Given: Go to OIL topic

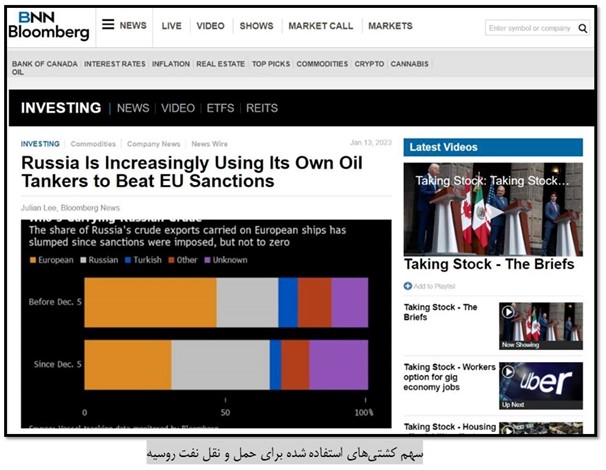Looking at the screenshot, I should [17, 72].
